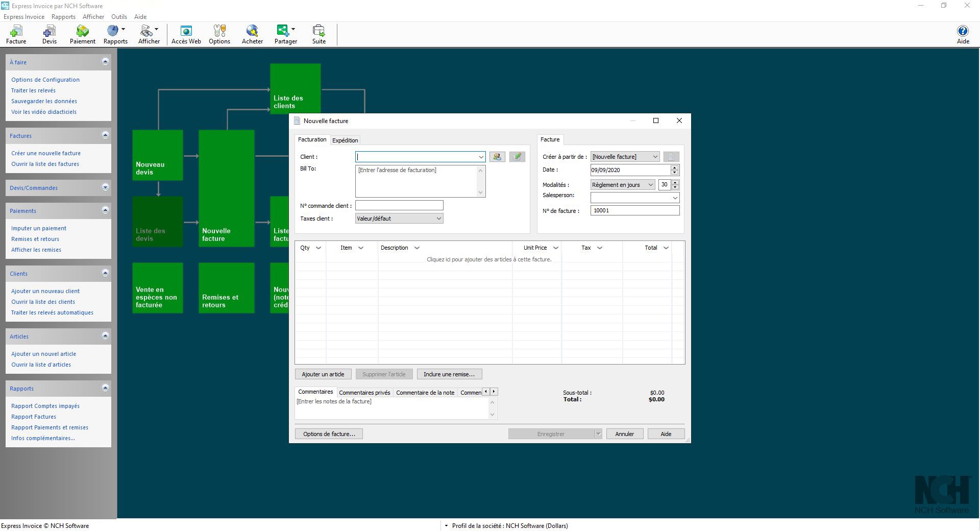Open the Salesperson dropdown
980x531 pixels.
click(x=675, y=198)
